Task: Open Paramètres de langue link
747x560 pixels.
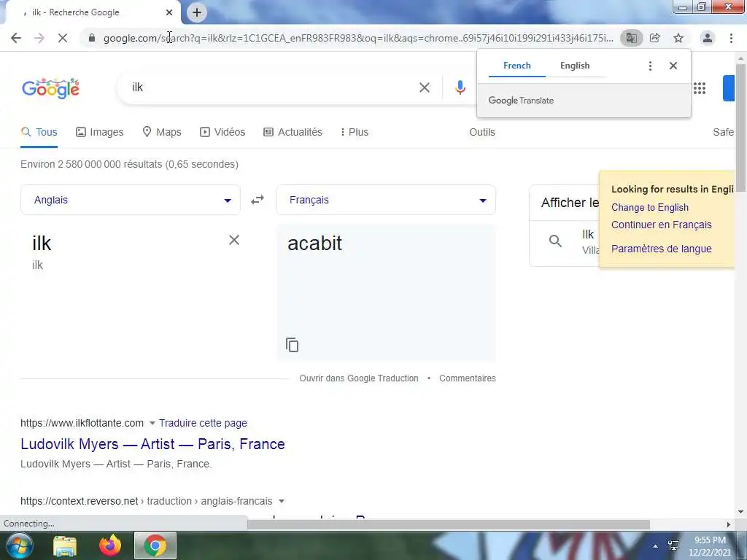Action: pyautogui.click(x=661, y=249)
